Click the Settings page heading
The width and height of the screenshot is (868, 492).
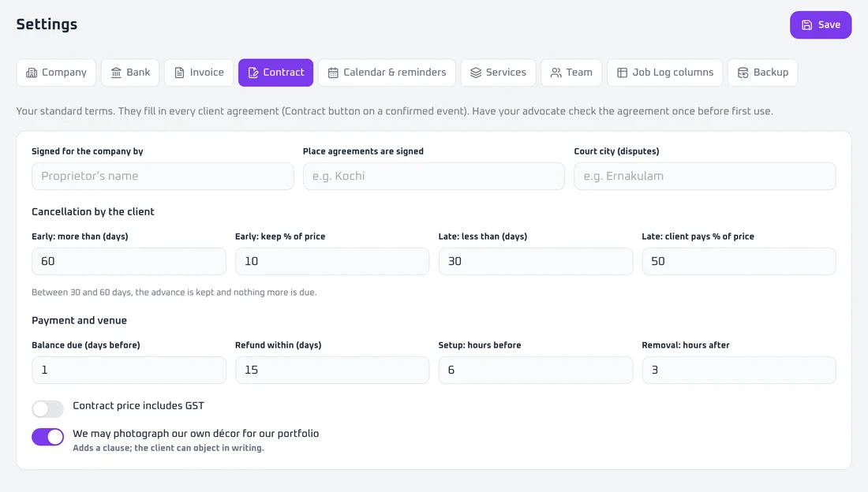coord(47,24)
